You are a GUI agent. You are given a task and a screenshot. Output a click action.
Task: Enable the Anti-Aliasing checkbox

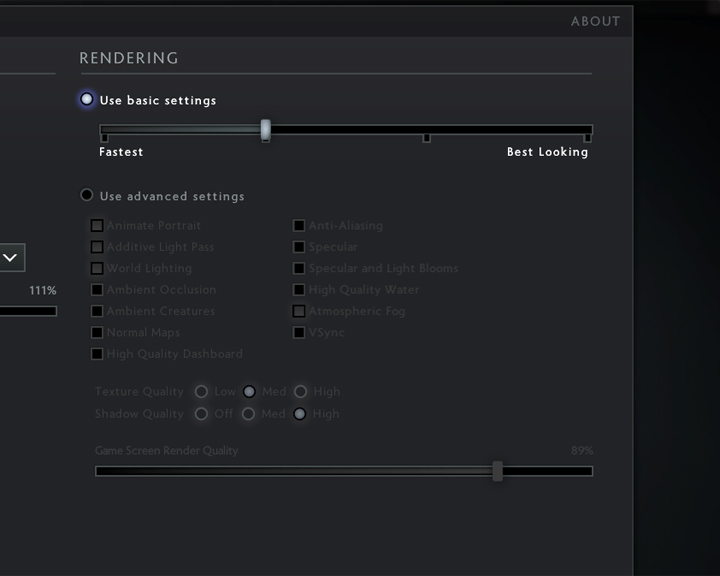[x=299, y=226]
